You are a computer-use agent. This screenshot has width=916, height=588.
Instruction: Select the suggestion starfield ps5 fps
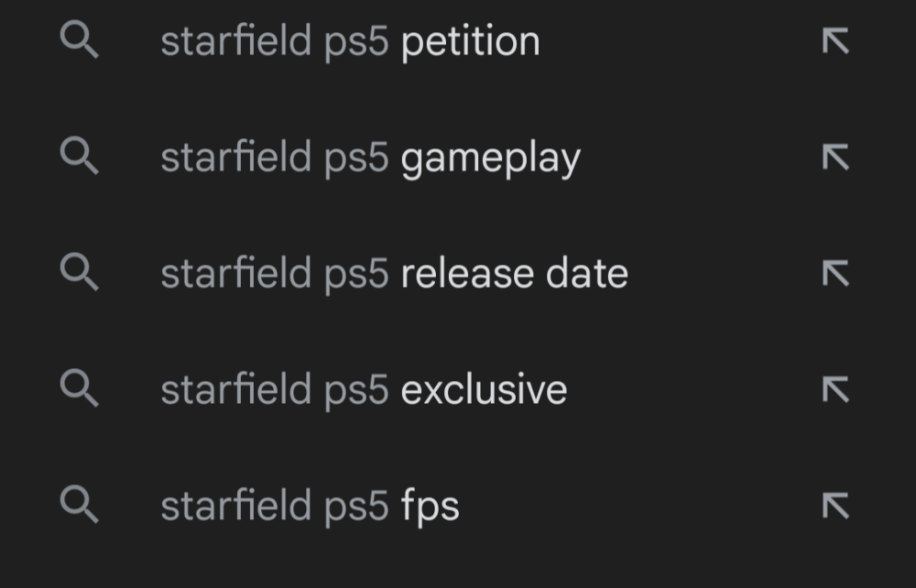click(x=310, y=504)
